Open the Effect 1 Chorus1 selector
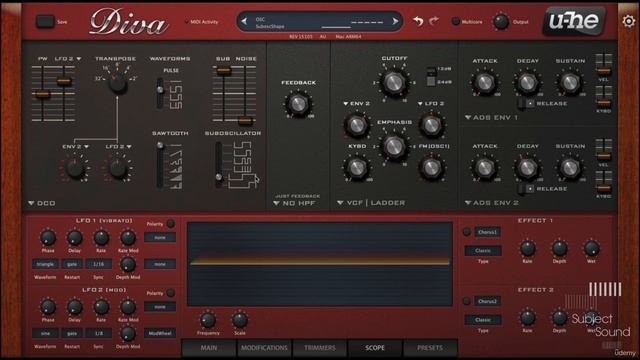This screenshot has width=640, height=360. coord(487,232)
